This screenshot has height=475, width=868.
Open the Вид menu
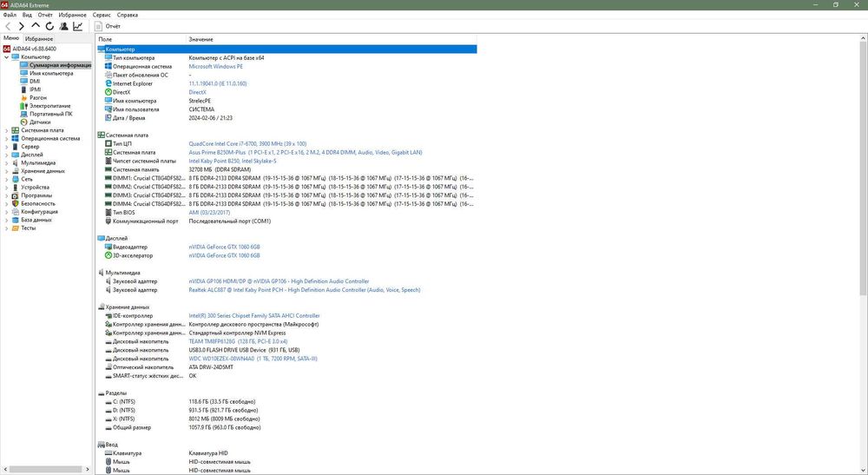click(27, 15)
